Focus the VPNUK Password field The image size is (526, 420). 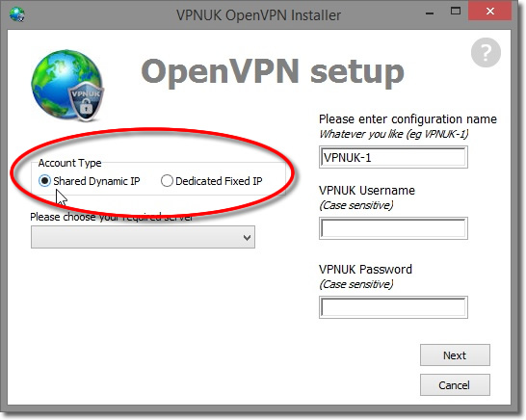(393, 307)
